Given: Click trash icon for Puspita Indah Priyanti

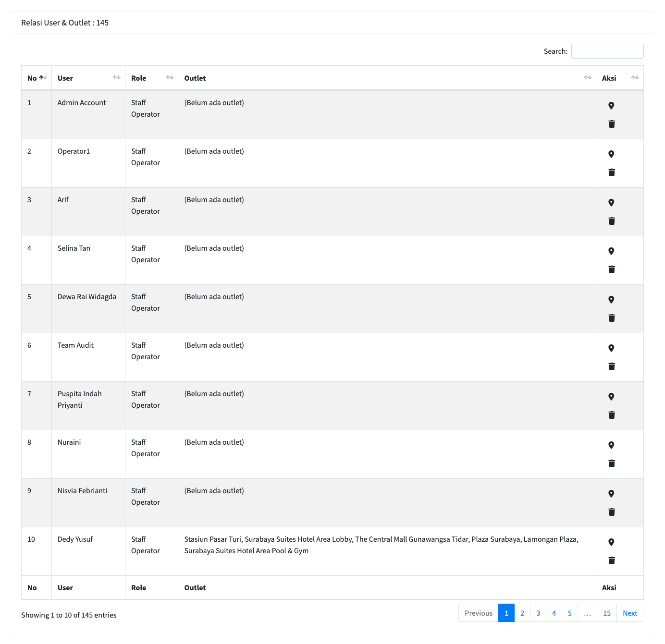Looking at the screenshot, I should click(612, 415).
